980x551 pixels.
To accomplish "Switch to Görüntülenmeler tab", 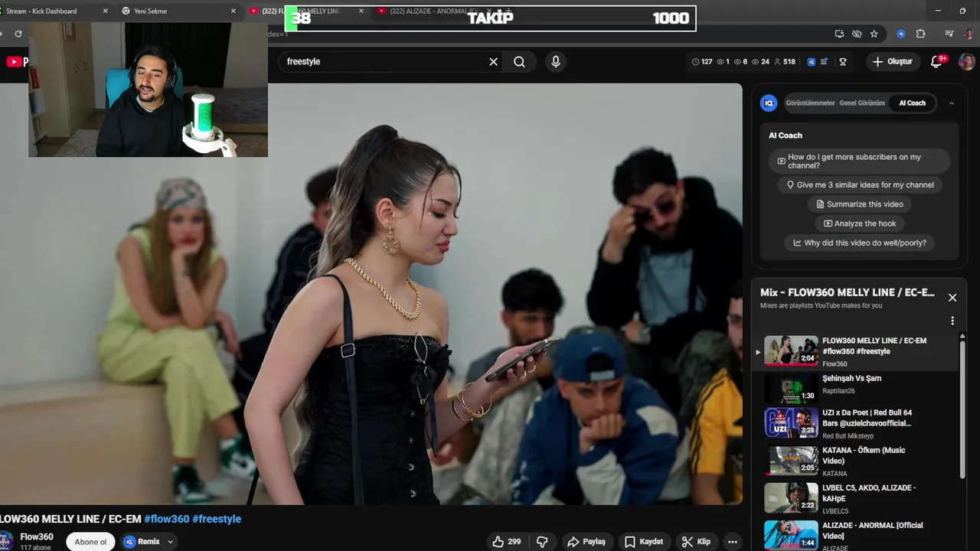I will pyautogui.click(x=810, y=103).
